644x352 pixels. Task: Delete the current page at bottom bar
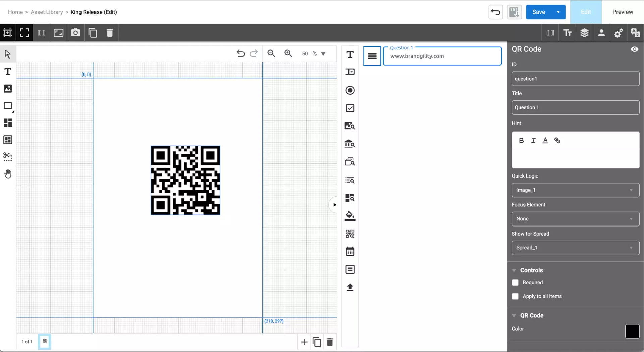[330, 342]
